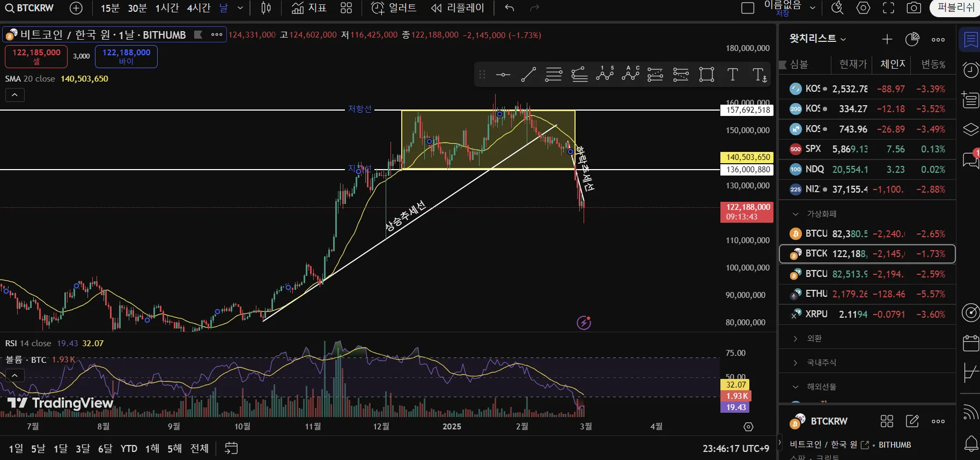980x460 pixels.
Task: Open the indicator templates grid icon
Action: 347,8
